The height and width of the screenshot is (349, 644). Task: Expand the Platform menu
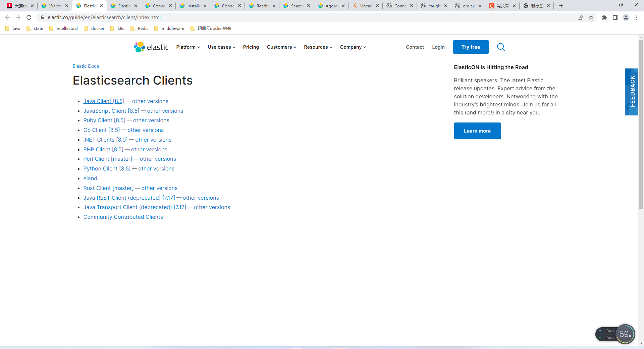(x=188, y=47)
